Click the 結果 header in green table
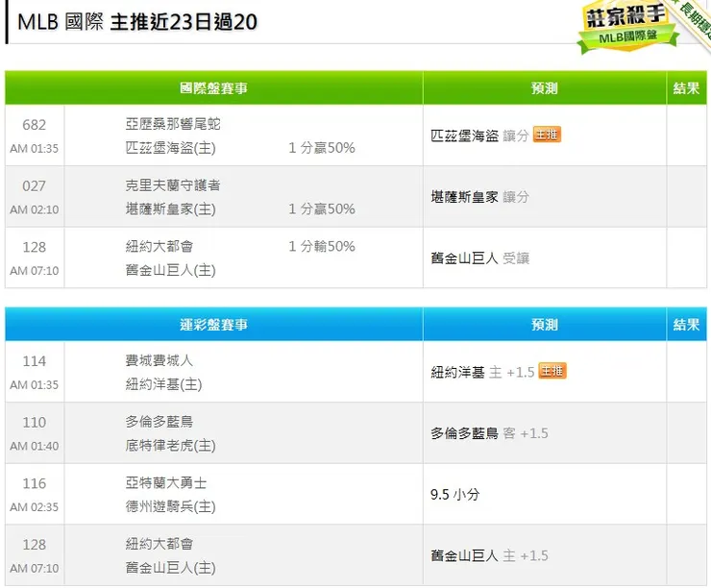This screenshot has height=588, width=711. (686, 88)
